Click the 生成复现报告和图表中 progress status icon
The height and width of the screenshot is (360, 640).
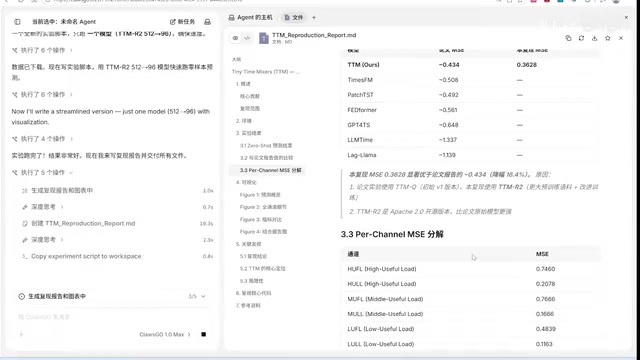(x=22, y=296)
